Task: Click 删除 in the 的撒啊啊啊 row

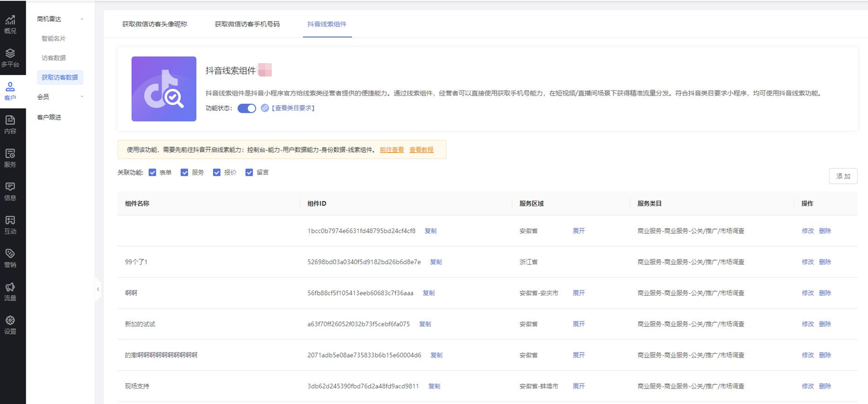Action: point(825,355)
